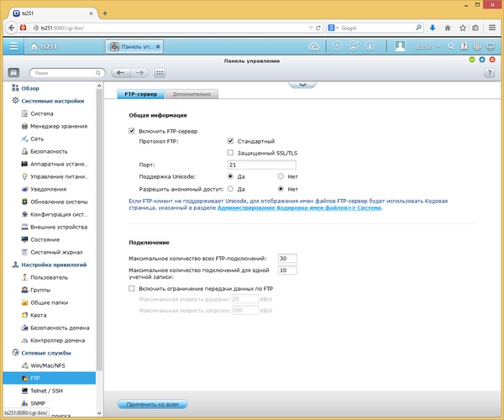Click the Порт input field

[261, 165]
